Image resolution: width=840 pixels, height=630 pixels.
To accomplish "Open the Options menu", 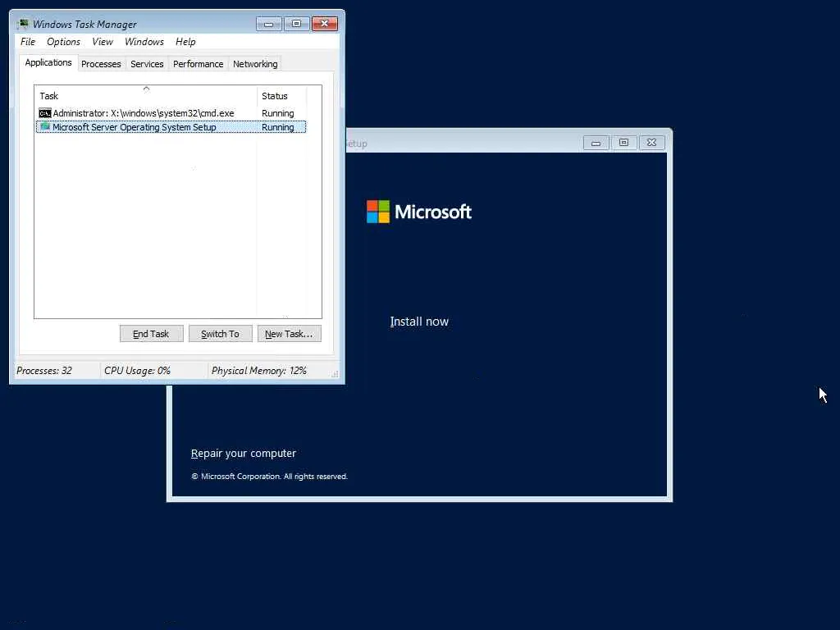I will [x=63, y=42].
